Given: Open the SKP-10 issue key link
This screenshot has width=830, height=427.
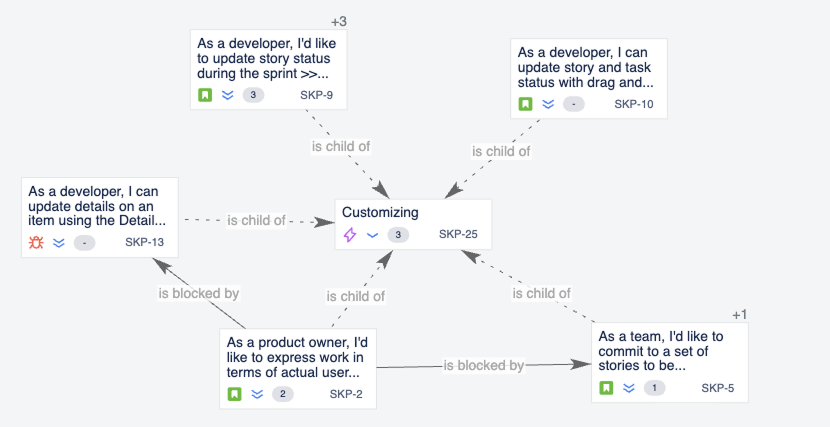Looking at the screenshot, I should pyautogui.click(x=634, y=104).
